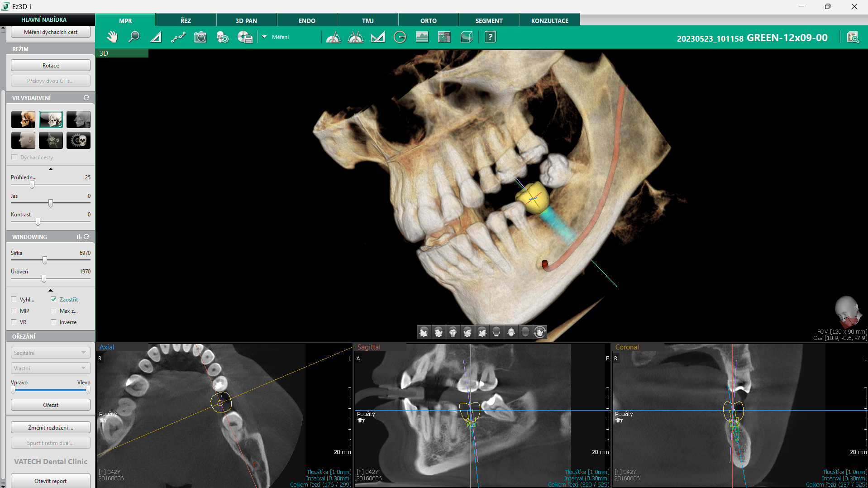Select first skull VR color preset
868x488 pixels.
tap(23, 120)
